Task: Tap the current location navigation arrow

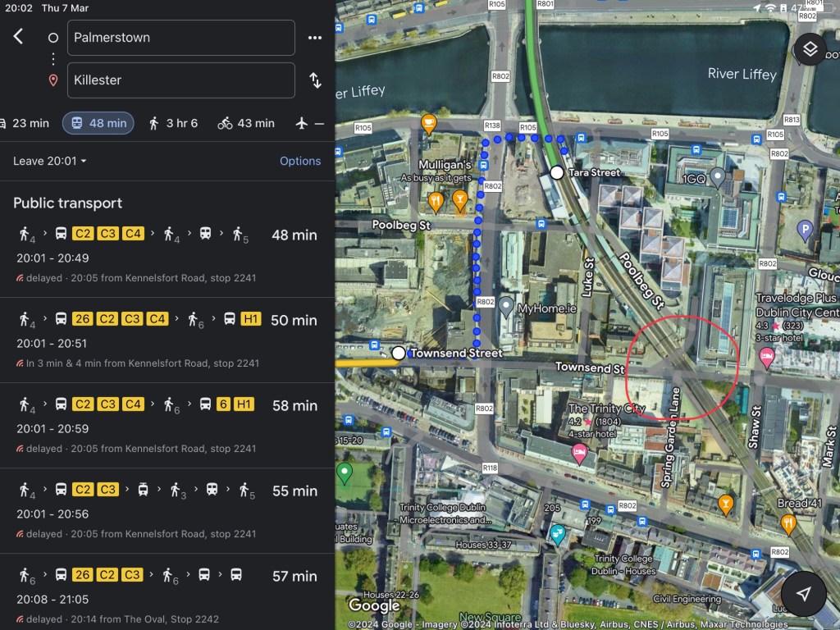Action: click(x=804, y=594)
